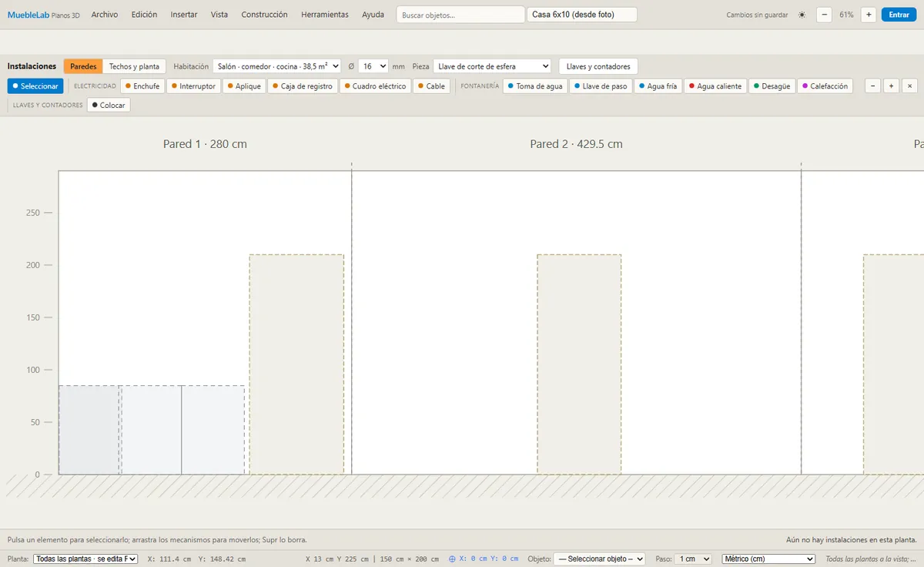The image size is (924, 567).
Task: Open the Métrico (cm) units dropdown
Action: pos(768,559)
